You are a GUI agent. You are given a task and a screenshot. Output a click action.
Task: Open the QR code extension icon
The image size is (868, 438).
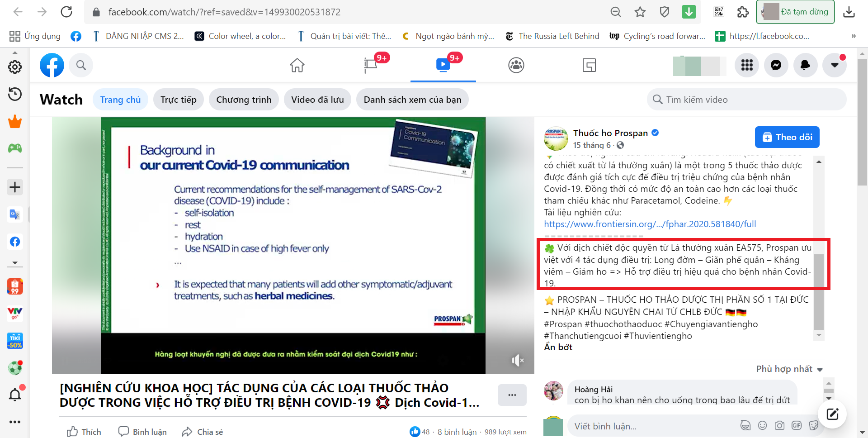click(719, 12)
